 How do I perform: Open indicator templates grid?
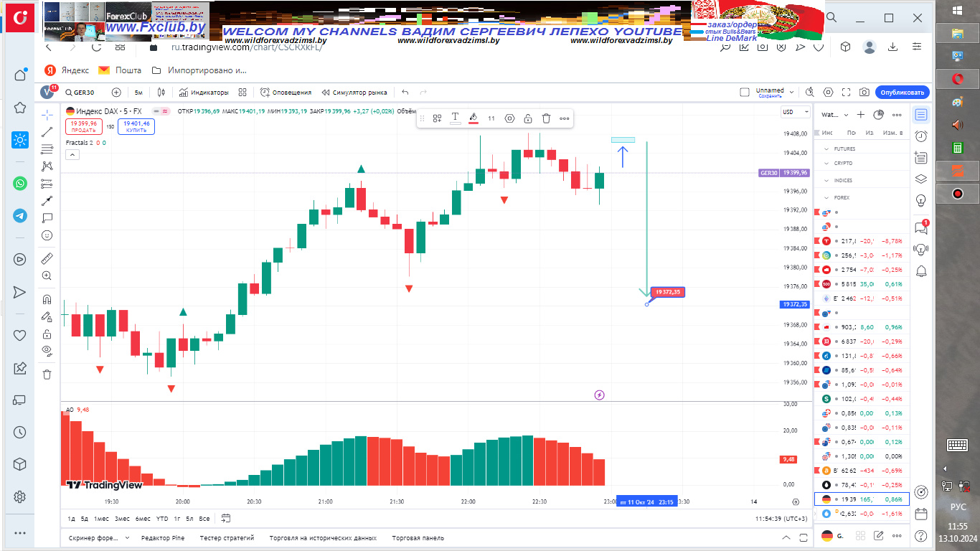pyautogui.click(x=242, y=93)
